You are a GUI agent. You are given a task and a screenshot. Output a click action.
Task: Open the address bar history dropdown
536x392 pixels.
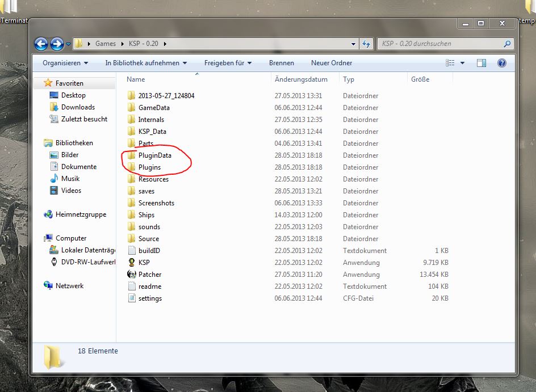[x=354, y=44]
